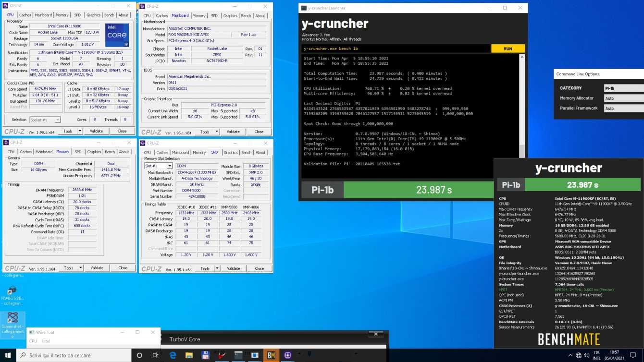Open About tab in the Mainboard CPU-Z window

point(260,15)
